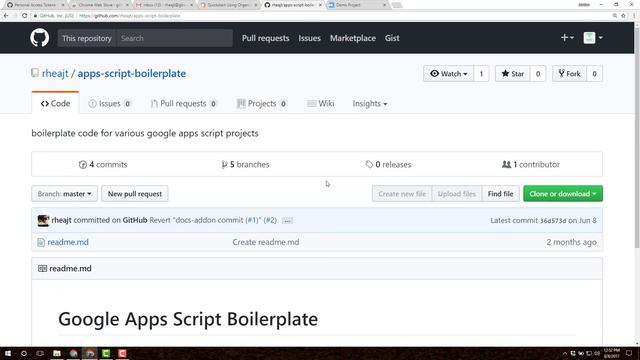
Task: Open the Insights dropdown tab
Action: point(370,104)
